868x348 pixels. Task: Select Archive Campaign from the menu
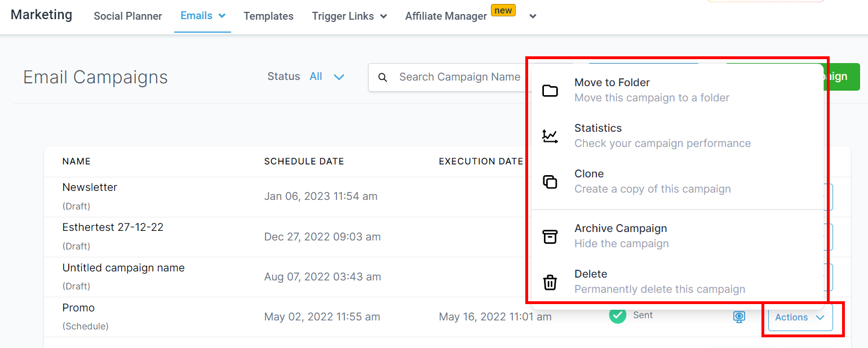click(x=621, y=229)
